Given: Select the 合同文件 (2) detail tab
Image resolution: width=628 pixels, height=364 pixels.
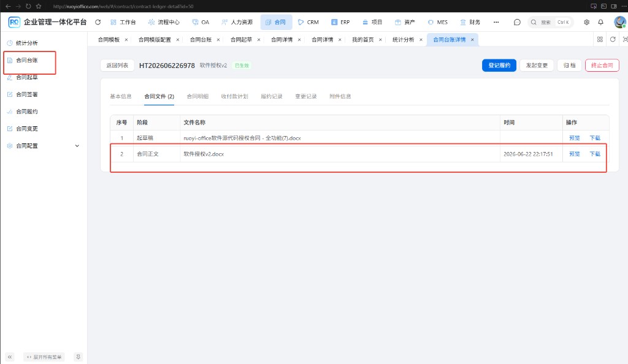Looking at the screenshot, I should pos(159,96).
